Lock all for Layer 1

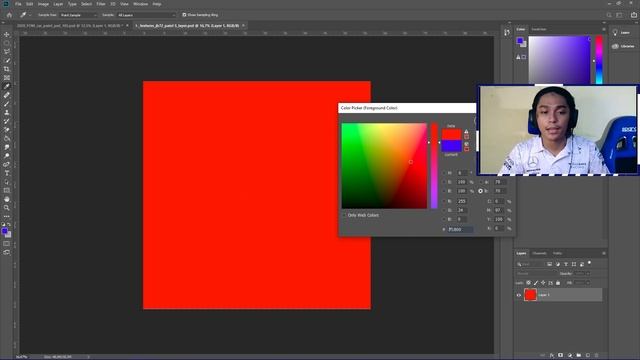tap(558, 282)
